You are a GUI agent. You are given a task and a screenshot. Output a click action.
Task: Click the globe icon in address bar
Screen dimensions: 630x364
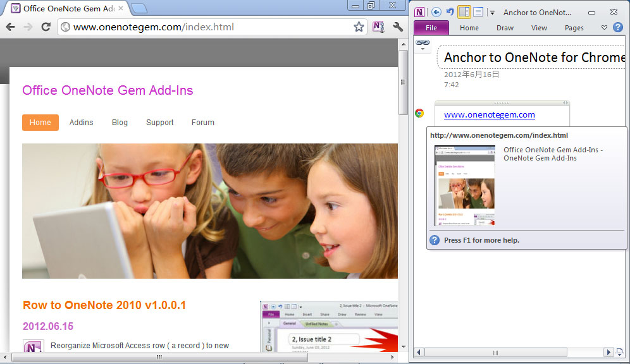click(66, 27)
